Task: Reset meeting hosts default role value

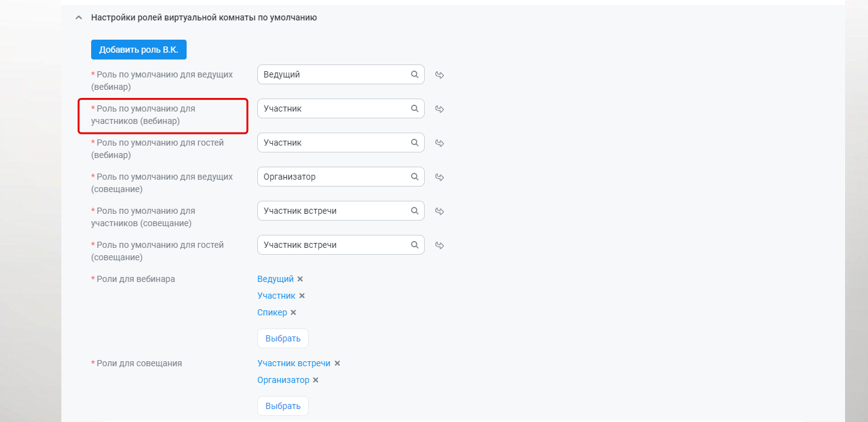Action: [440, 177]
